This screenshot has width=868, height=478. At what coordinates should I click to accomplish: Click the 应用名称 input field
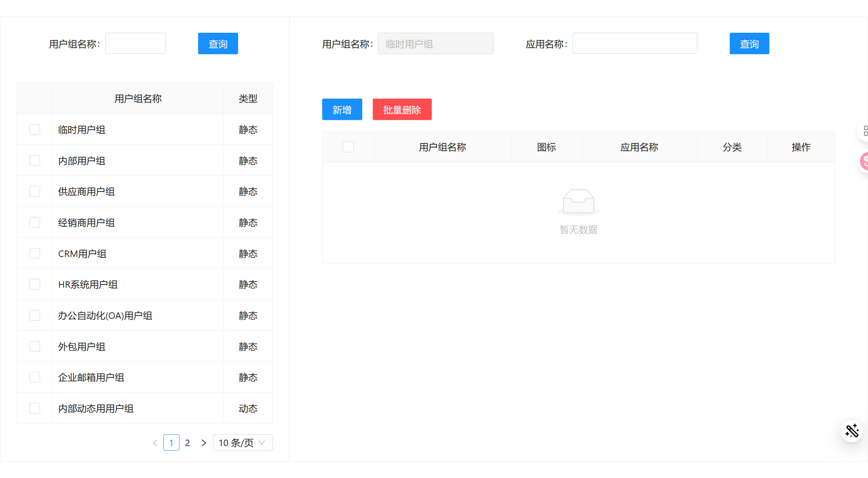coord(634,43)
